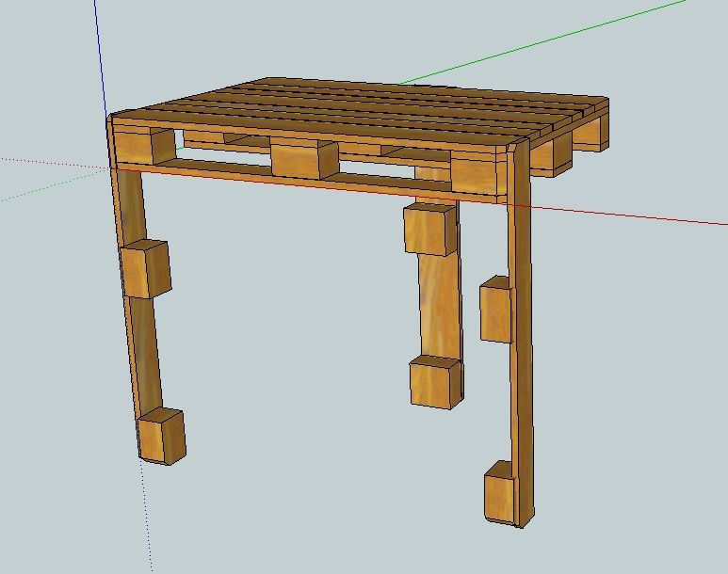Click the bottom block on front-left leg
Screen dimensions: 728x574
pyautogui.click(x=162, y=436)
